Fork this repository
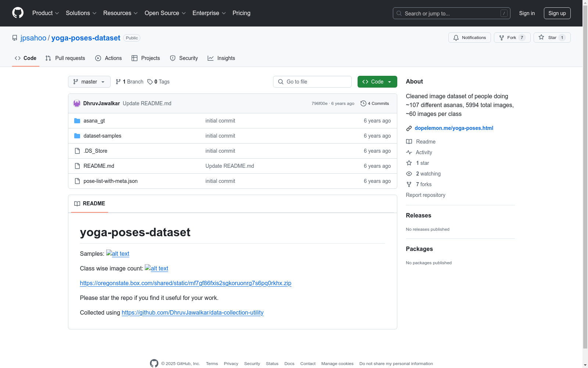588x368 pixels. coord(512,38)
